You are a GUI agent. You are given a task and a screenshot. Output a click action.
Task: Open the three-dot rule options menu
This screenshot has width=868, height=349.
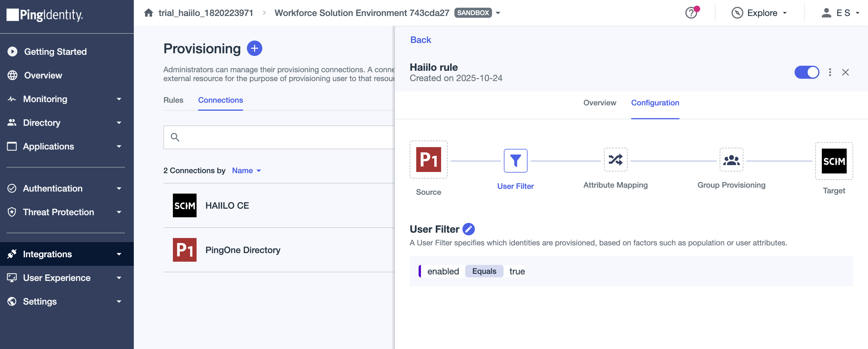pos(830,73)
